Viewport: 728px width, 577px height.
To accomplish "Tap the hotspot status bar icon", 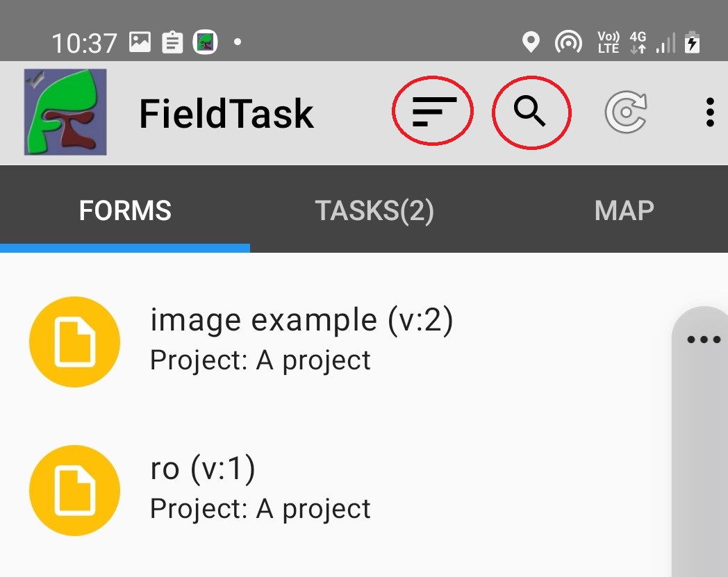I will 568,43.
